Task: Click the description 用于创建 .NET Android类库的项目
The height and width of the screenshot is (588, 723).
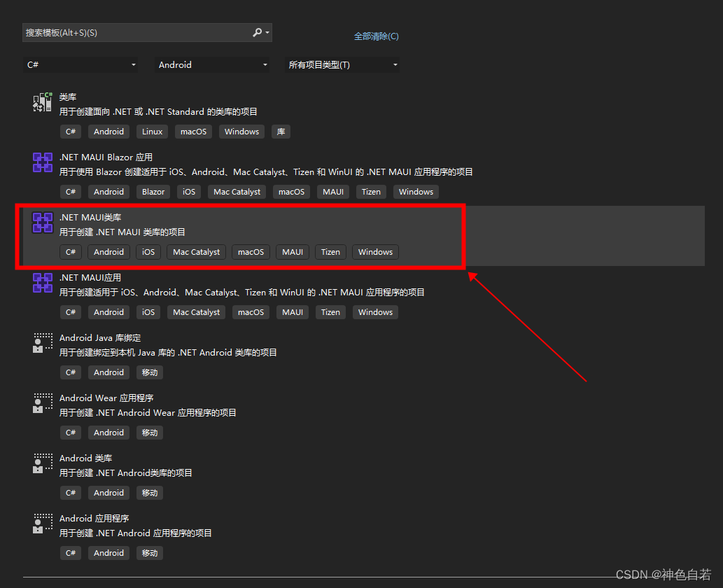Action: pyautogui.click(x=126, y=473)
